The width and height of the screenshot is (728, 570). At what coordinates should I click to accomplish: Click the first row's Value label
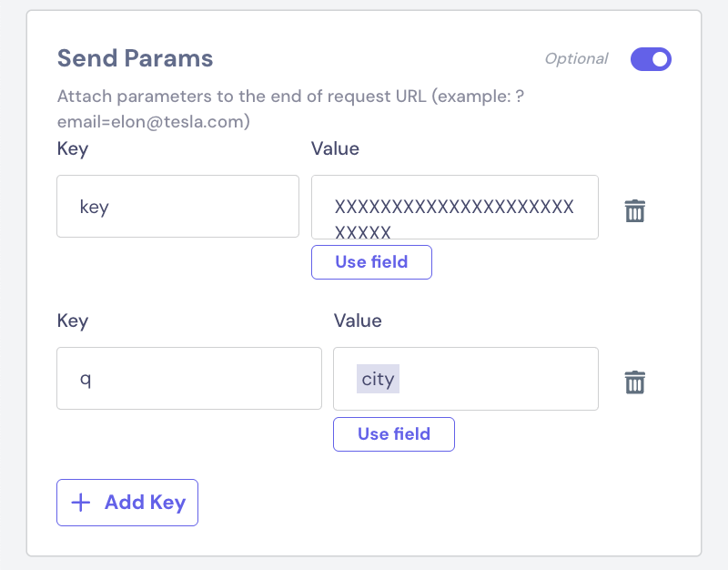335,148
